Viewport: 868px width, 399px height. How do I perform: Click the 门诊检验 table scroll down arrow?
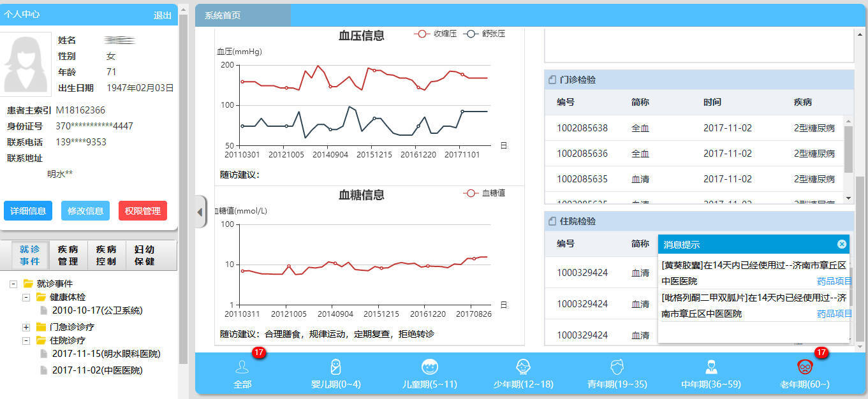coord(848,198)
